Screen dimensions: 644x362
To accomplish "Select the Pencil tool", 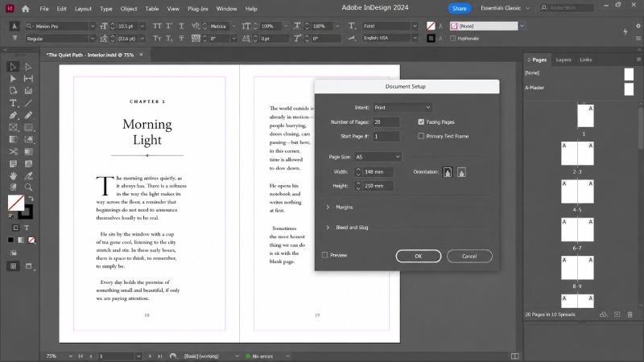I will pos(28,115).
